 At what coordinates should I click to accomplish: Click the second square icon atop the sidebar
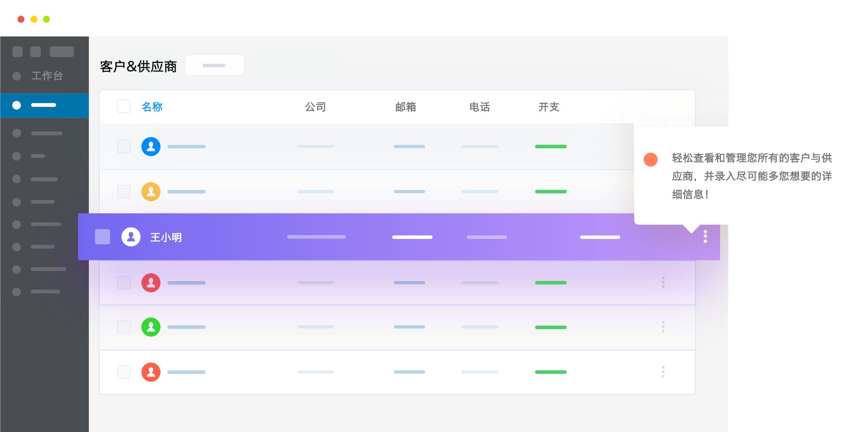tap(36, 52)
